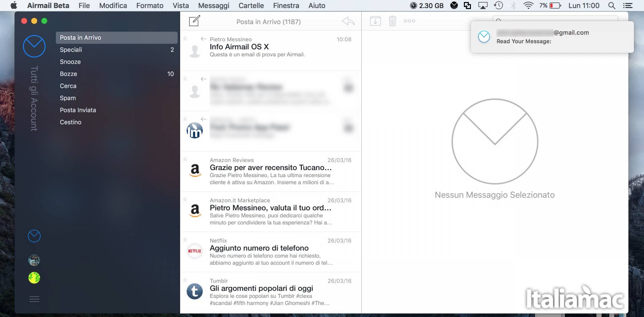Open 'Pietro Messineo, valuta il tuo ord' email

(271, 212)
